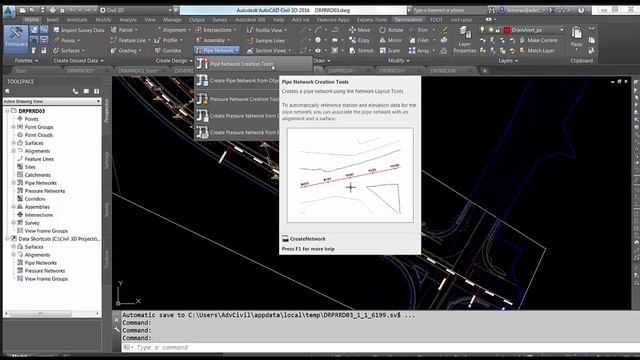The image size is (640, 360).
Task: Open the Feature Line dropdown
Action: (x=131, y=40)
